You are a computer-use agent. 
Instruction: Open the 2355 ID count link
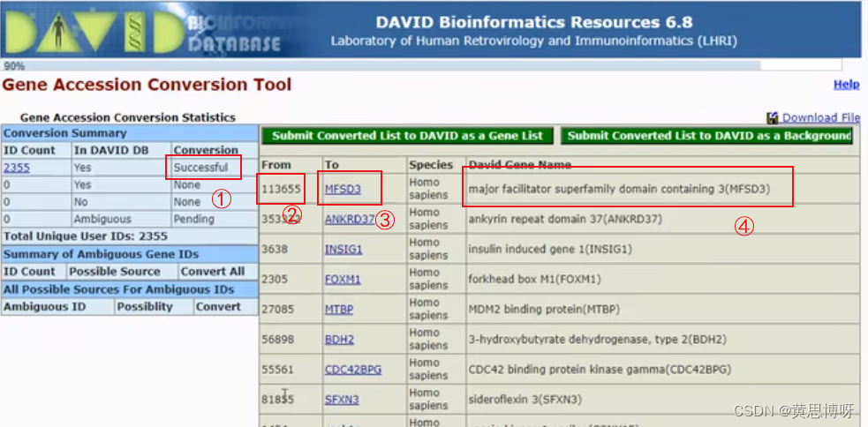pos(17,168)
